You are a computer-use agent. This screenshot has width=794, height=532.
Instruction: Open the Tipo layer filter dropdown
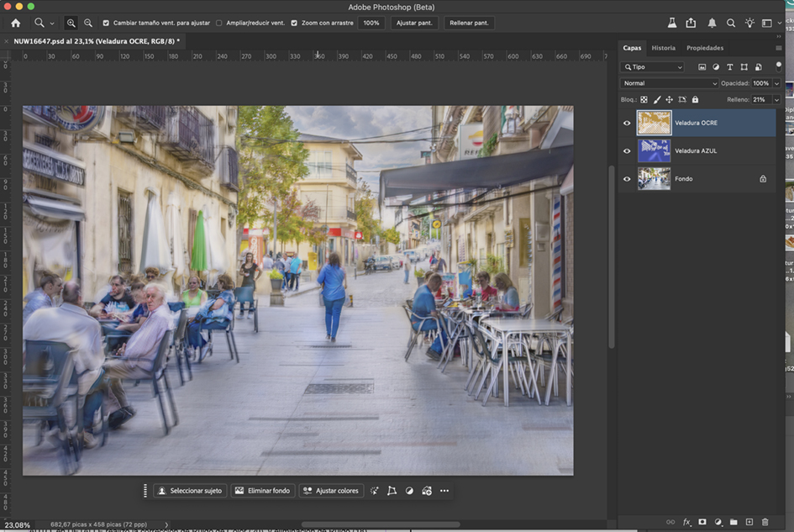(653, 67)
